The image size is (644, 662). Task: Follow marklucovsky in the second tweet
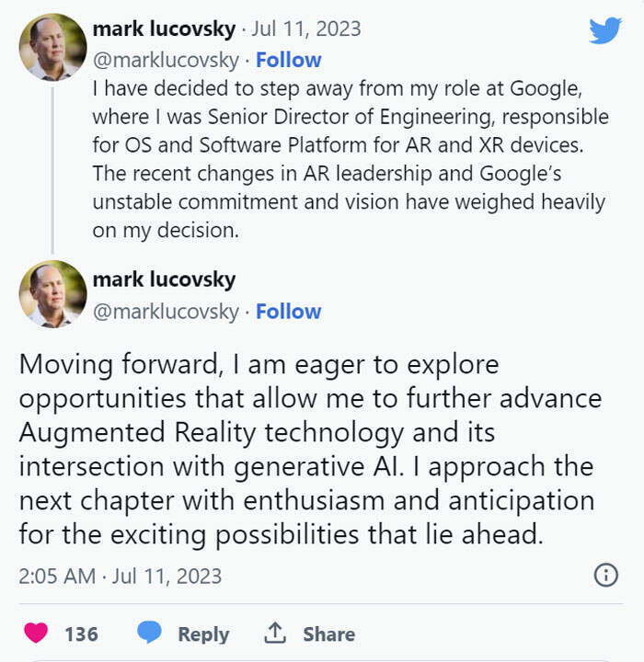pos(288,311)
